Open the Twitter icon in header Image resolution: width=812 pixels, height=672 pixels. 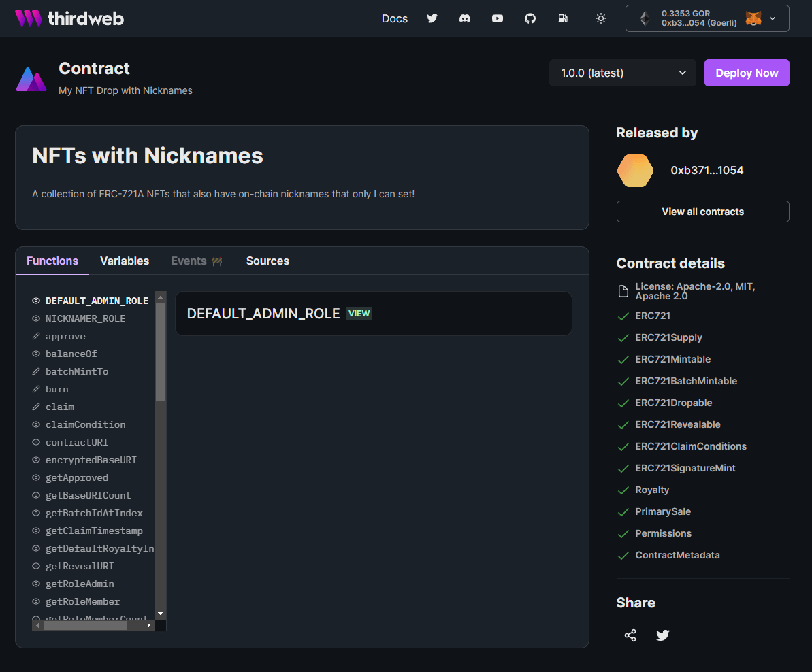(x=432, y=18)
